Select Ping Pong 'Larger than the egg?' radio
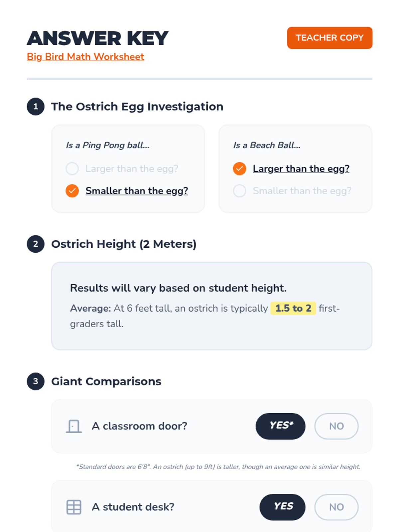 72,169
